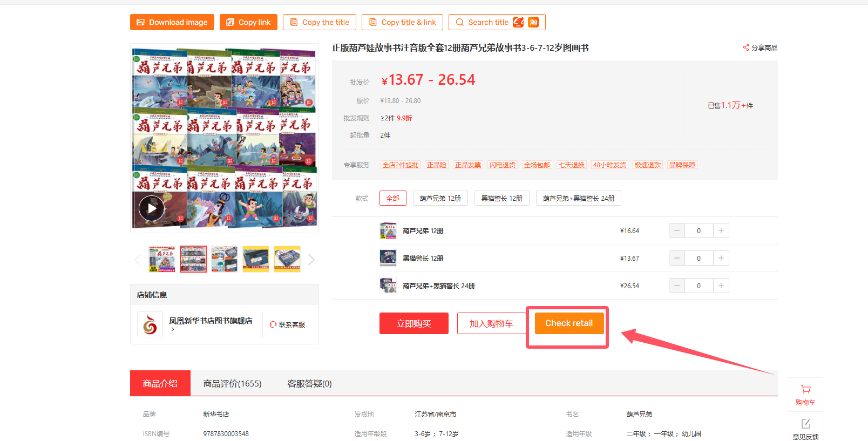Select the 全部 style option

pos(393,198)
